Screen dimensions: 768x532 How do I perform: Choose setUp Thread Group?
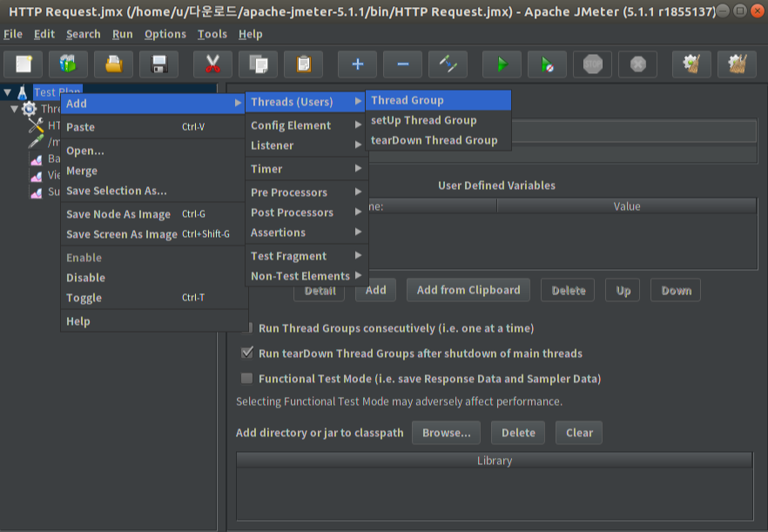pos(438,120)
